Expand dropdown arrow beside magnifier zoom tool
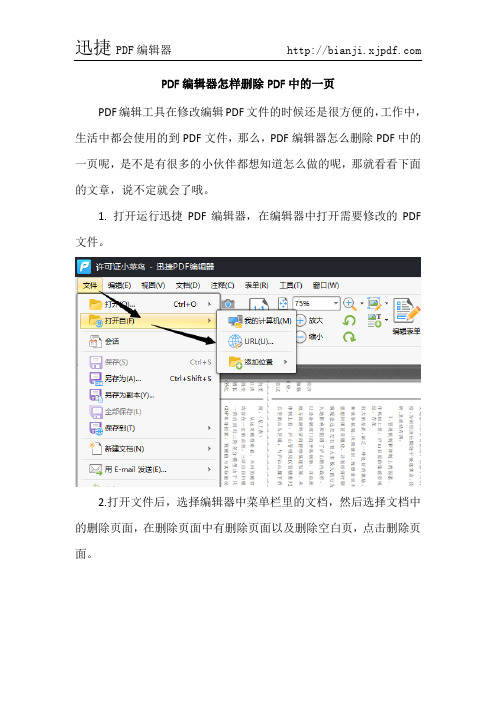The image size is (496, 702). [x=362, y=304]
